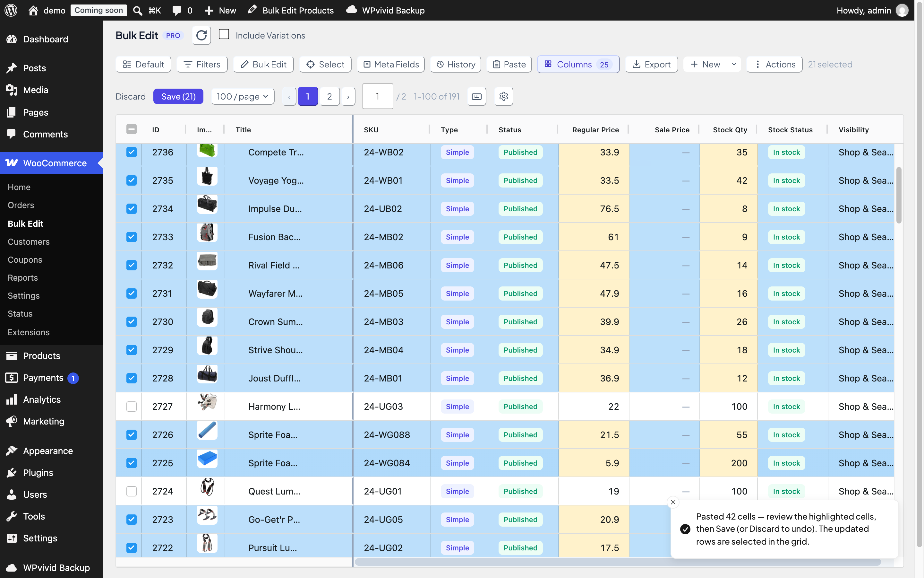Go to WooCommerce Orders
The image size is (924, 578).
[21, 205]
